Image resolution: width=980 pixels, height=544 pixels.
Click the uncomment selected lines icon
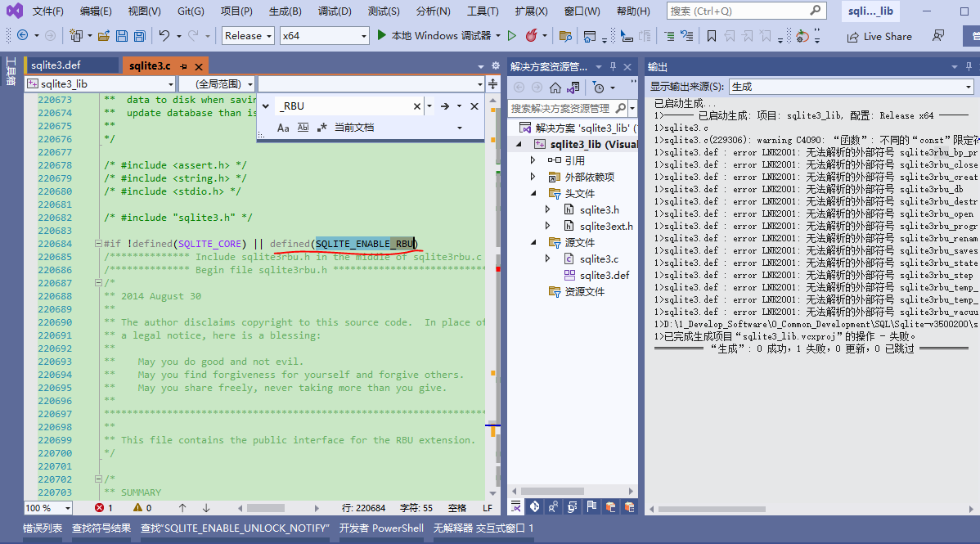point(687,36)
